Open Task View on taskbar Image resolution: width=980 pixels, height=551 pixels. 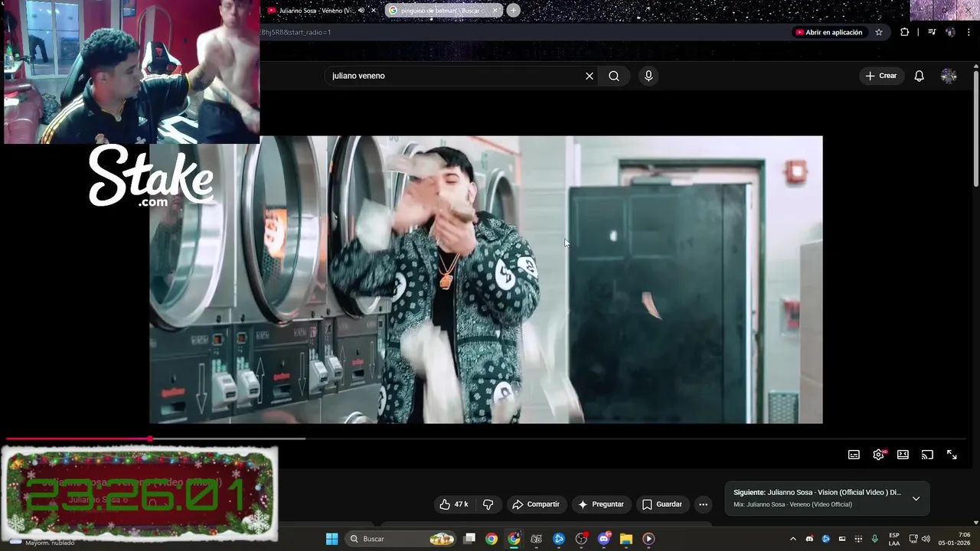469,539
